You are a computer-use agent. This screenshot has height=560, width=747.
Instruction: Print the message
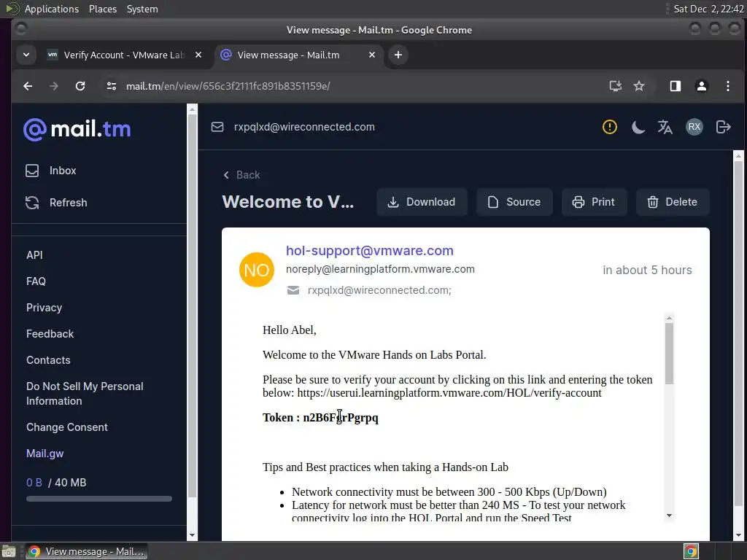pyautogui.click(x=594, y=202)
